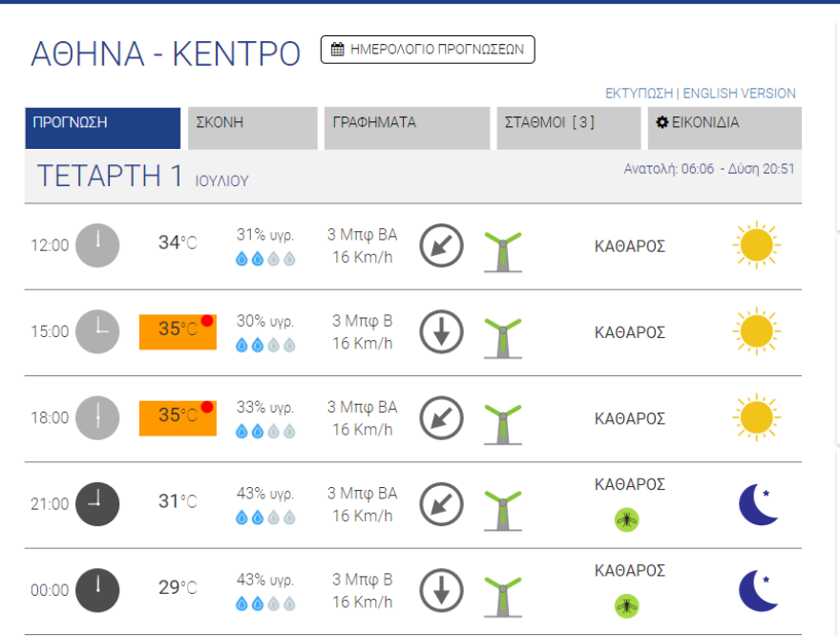Click the crescent moon icon at 21:00
Image resolution: width=840 pixels, height=636 pixels.
(759, 504)
